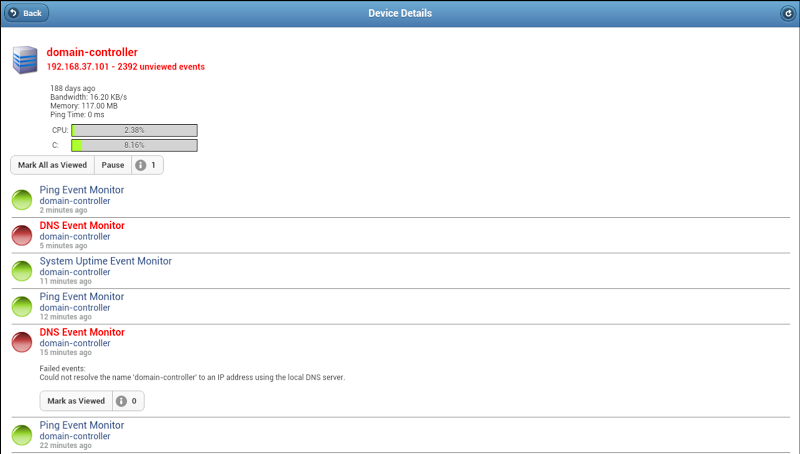Click green status icon for System Uptime event
The width and height of the screenshot is (800, 454).
click(22, 271)
